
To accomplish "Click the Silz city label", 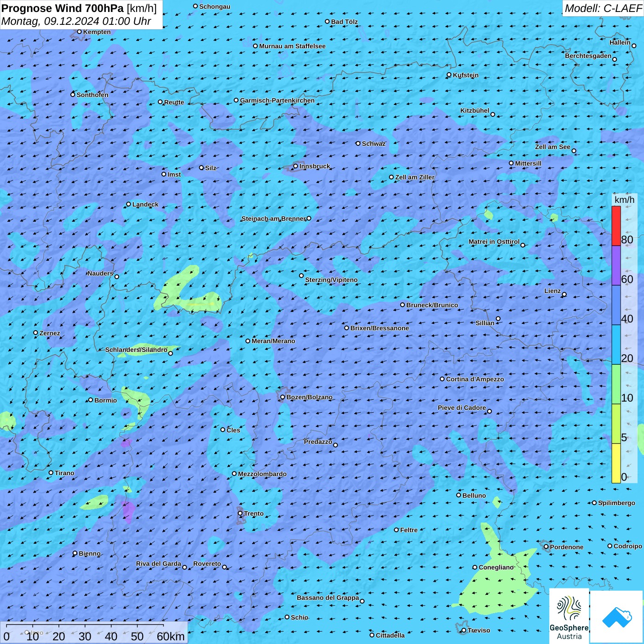I will click(210, 168).
